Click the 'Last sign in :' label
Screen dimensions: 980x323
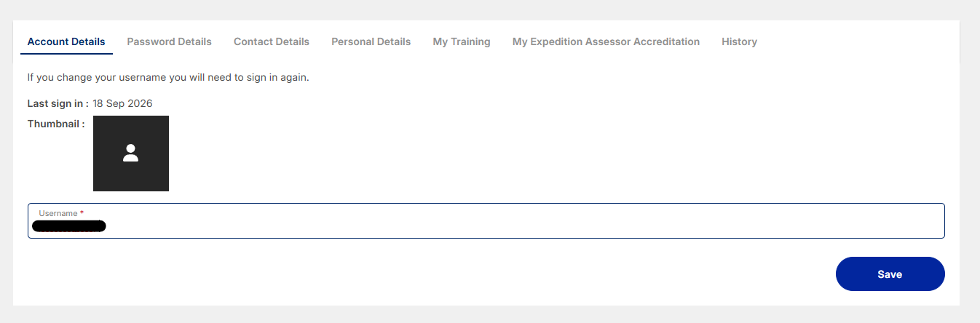tap(58, 103)
